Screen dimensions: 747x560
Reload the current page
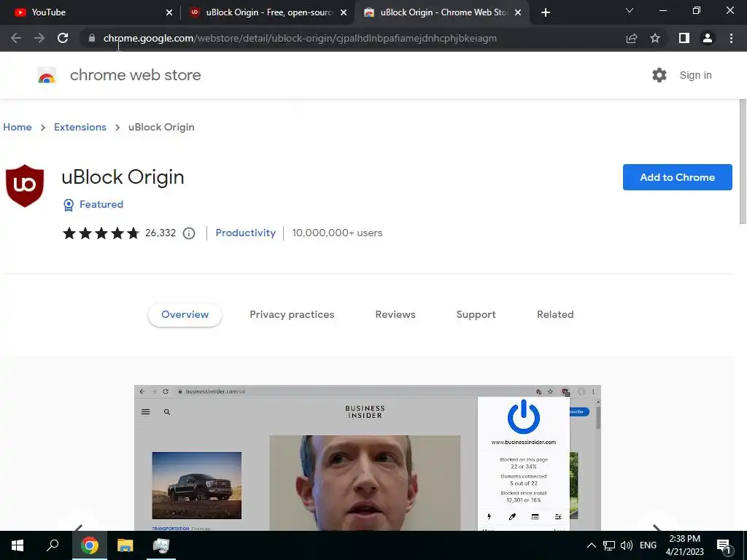pos(63,38)
